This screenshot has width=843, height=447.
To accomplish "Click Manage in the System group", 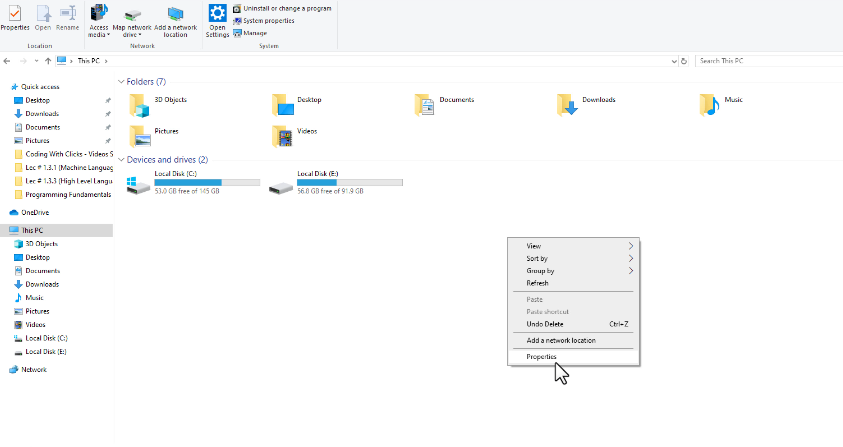I will coord(250,33).
